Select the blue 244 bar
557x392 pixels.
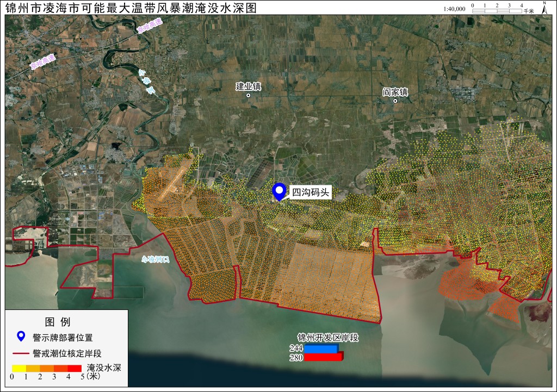[321, 349]
